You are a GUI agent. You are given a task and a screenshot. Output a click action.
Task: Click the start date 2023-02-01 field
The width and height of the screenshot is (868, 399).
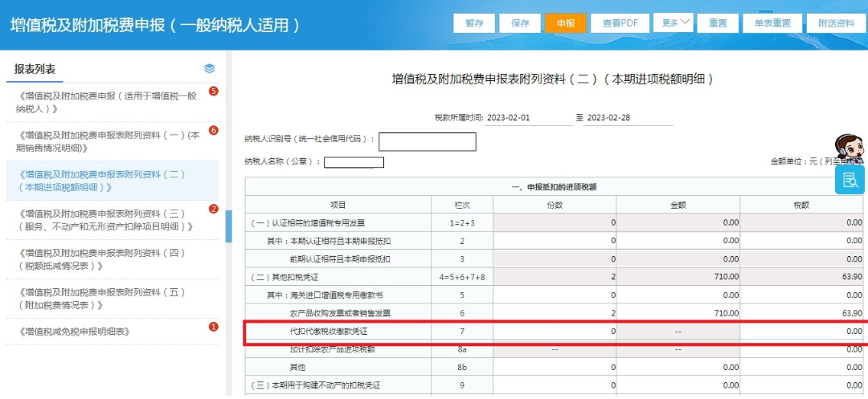(x=528, y=118)
